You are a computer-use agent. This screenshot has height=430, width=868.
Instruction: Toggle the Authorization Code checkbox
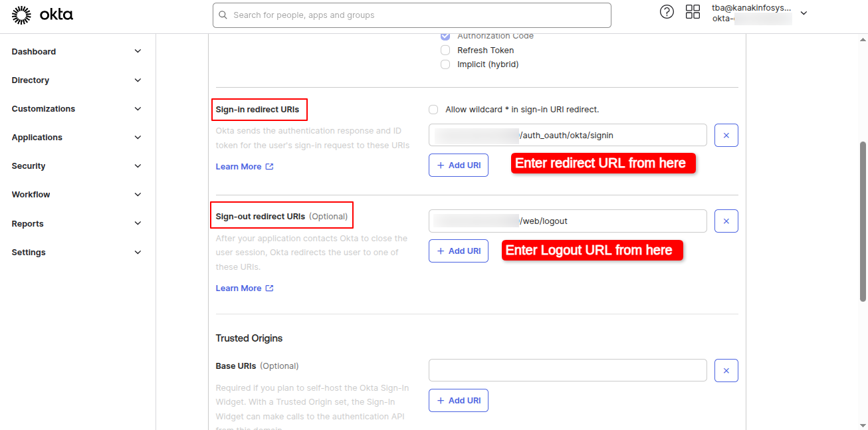click(445, 36)
